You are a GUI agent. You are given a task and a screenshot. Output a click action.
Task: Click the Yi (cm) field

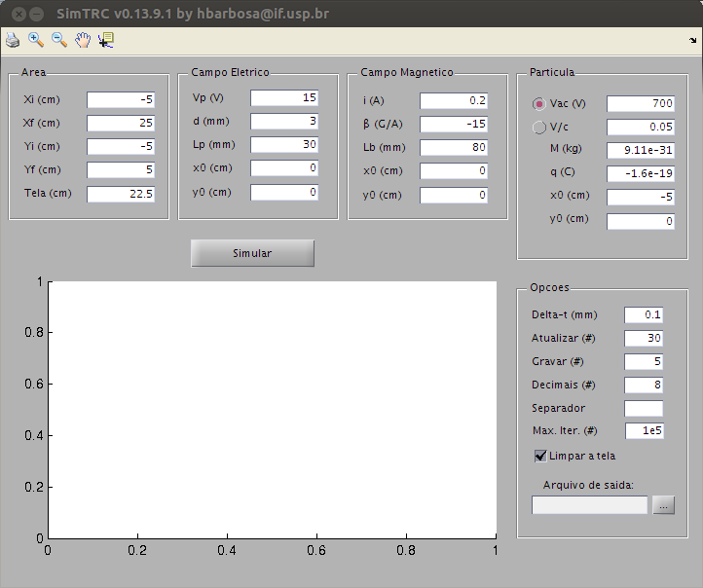click(121, 146)
